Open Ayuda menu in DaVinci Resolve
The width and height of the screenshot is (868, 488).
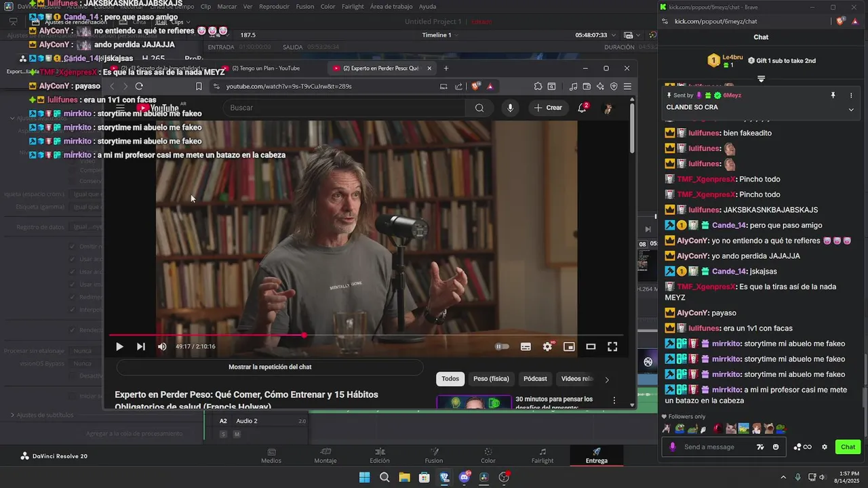428,6
